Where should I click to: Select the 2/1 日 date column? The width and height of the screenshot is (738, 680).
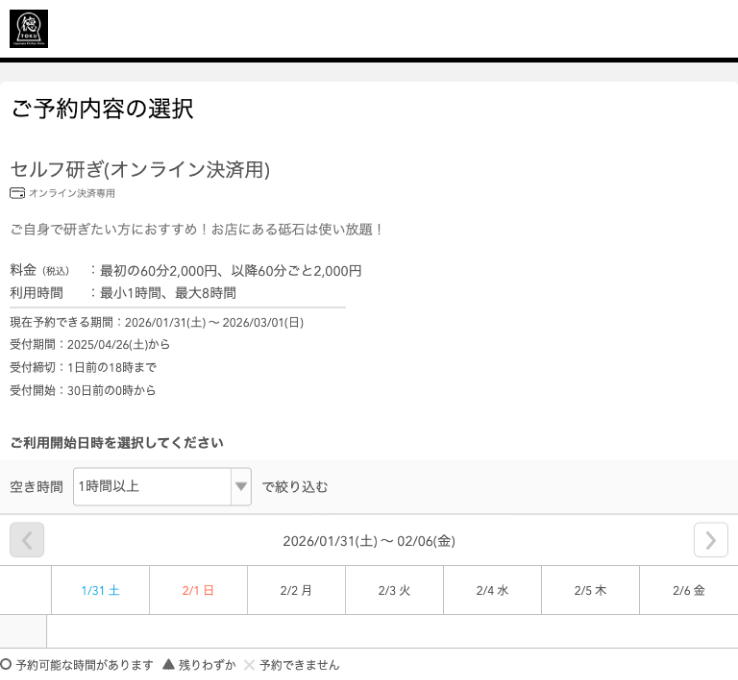pos(198,590)
